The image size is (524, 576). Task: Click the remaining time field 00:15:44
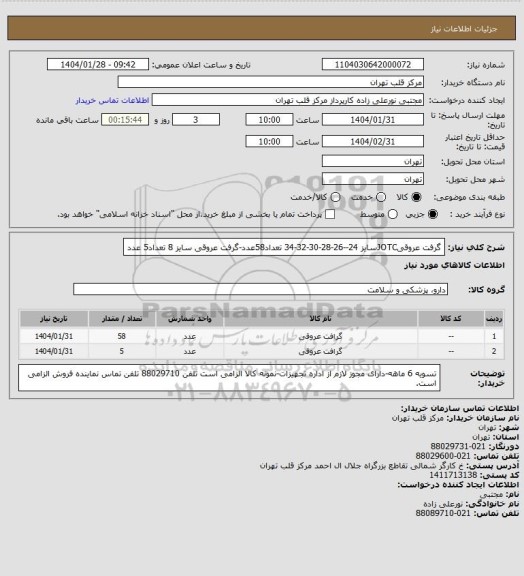125,120
